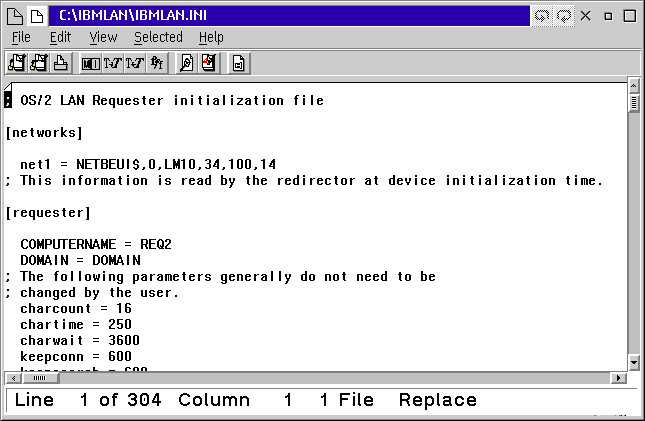
Task: Click the magnifier Search toolbar icon
Action: 186,63
